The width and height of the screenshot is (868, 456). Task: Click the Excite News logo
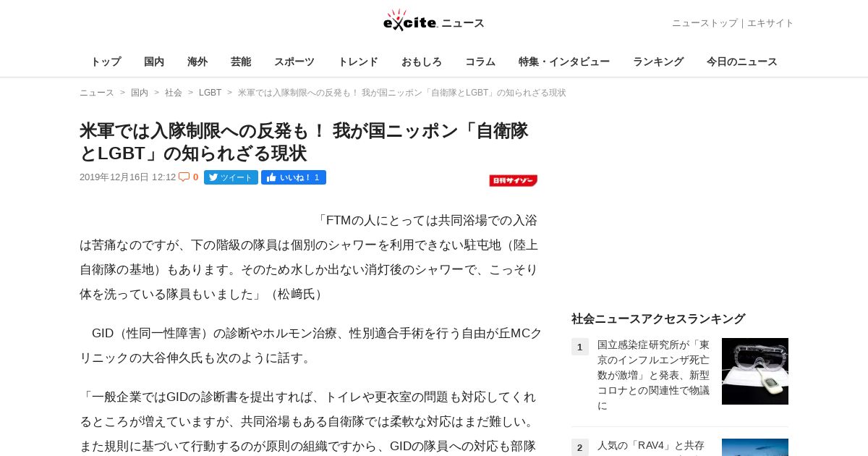pos(434,21)
